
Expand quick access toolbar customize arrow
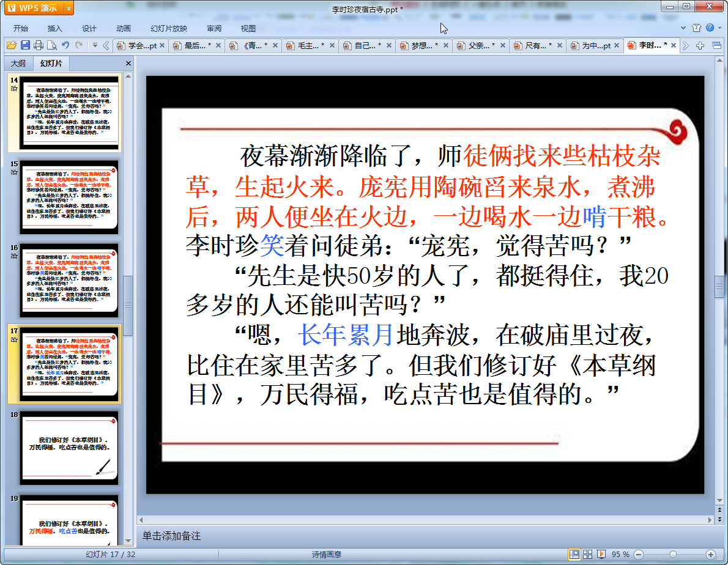tap(95, 45)
